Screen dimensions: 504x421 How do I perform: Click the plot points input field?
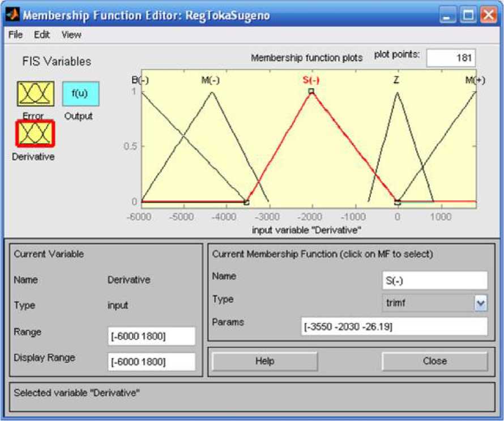point(451,58)
